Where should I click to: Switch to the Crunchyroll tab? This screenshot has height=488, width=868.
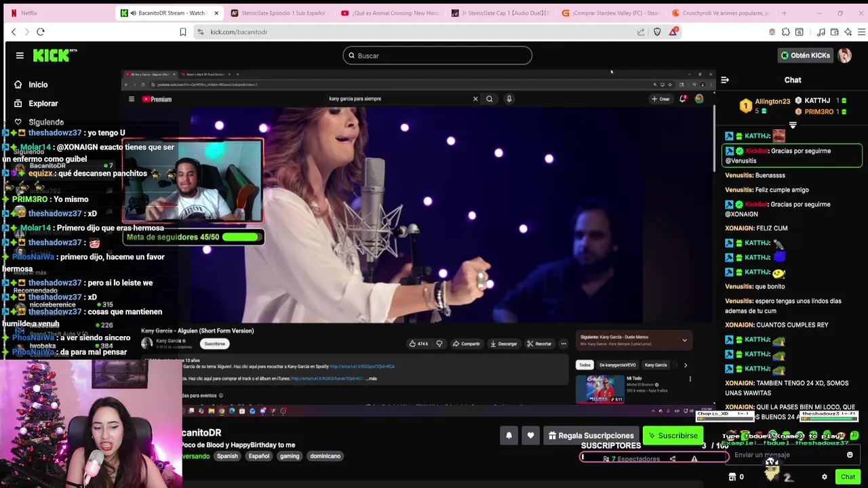(x=720, y=13)
